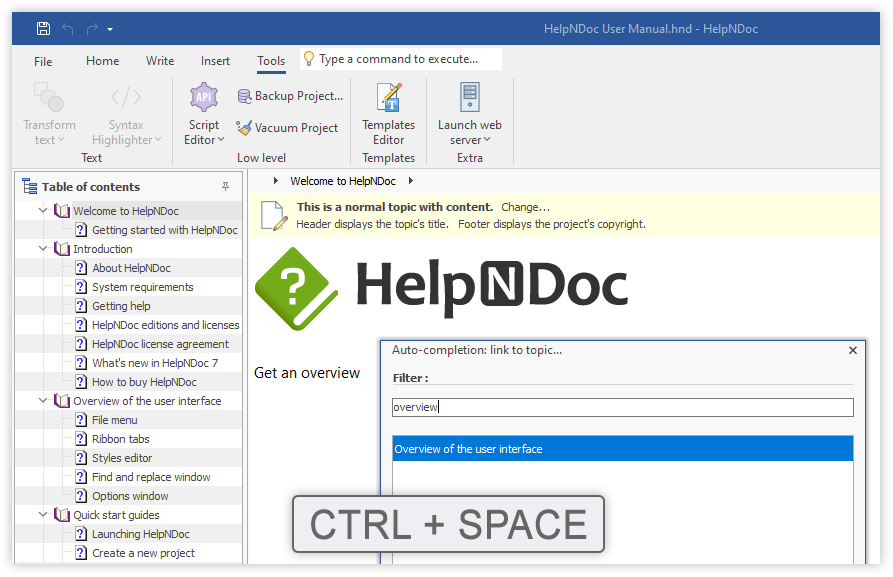Collapse 'Overview of the user interface' node
Viewport: 893px width, 577px height.
(x=43, y=401)
